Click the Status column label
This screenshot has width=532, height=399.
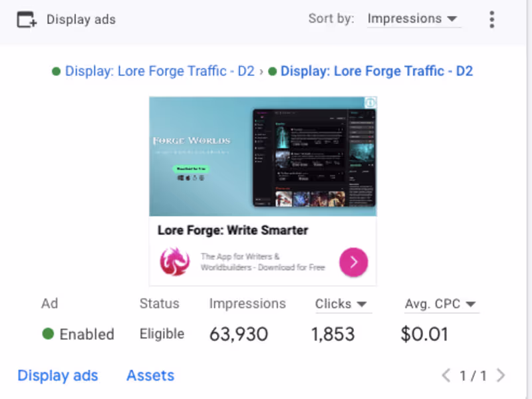pos(159,304)
